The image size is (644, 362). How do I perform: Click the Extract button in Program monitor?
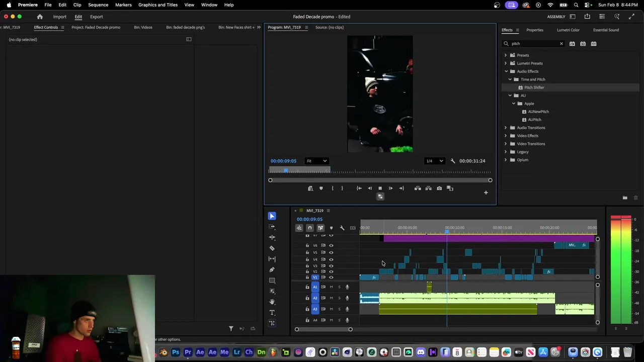tap(429, 189)
